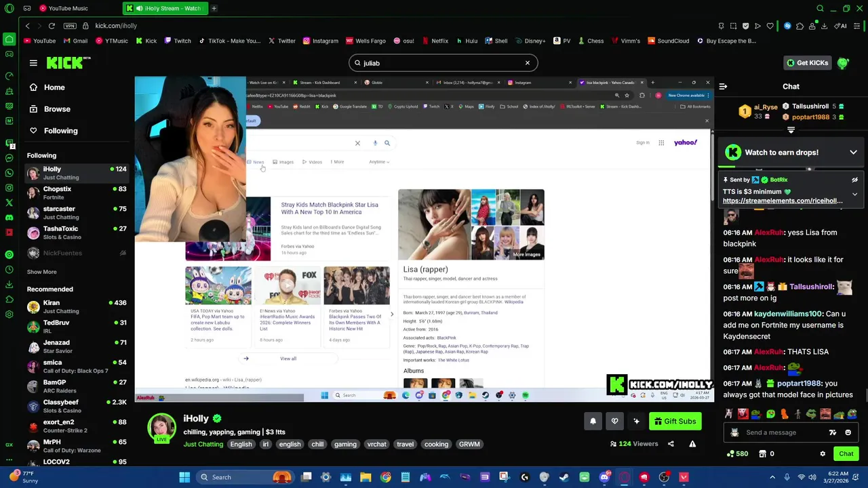Click the KICK logo
The image size is (868, 488).
(68, 63)
